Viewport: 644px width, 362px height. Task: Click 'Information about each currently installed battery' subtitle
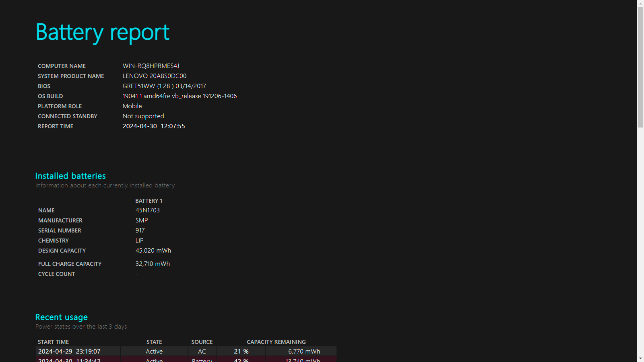click(105, 185)
